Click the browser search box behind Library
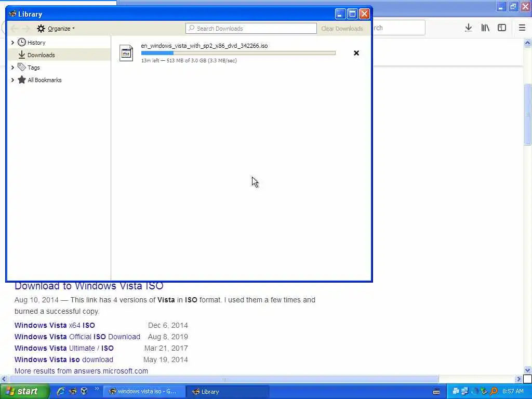The image size is (532, 399). (x=398, y=28)
